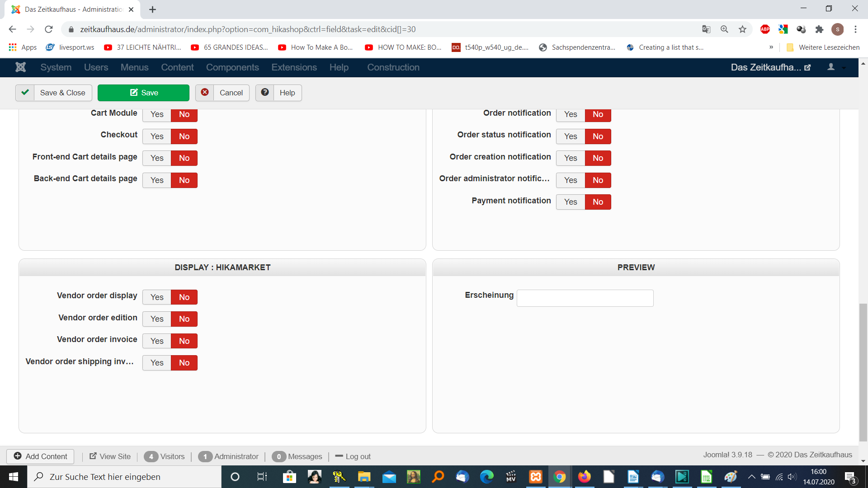Click the Log out link
This screenshot has width=868, height=488.
click(x=358, y=456)
